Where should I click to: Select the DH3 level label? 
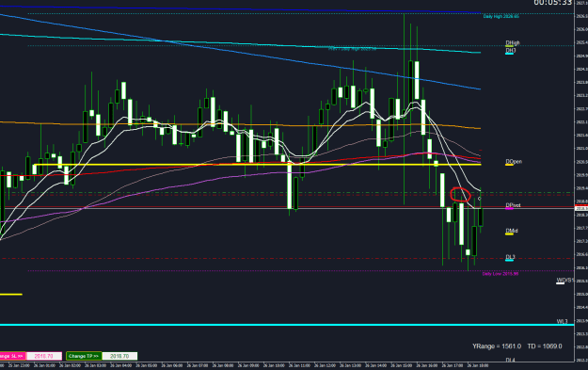click(x=510, y=50)
